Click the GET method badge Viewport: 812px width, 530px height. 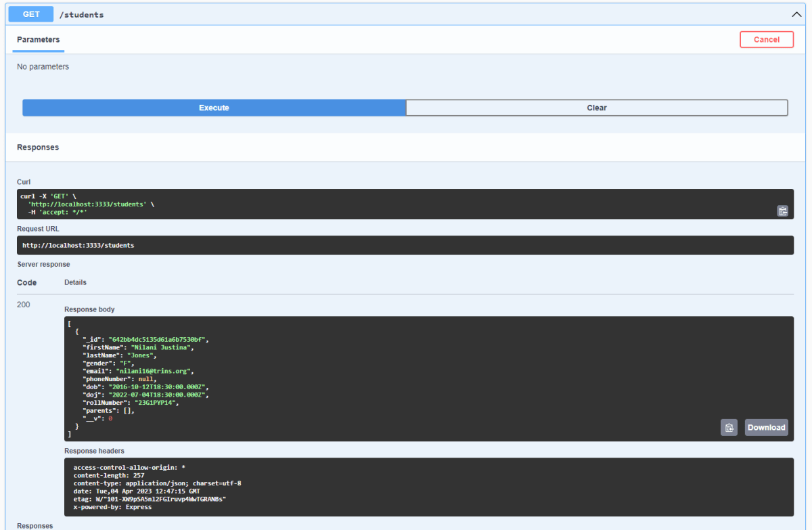[30, 14]
